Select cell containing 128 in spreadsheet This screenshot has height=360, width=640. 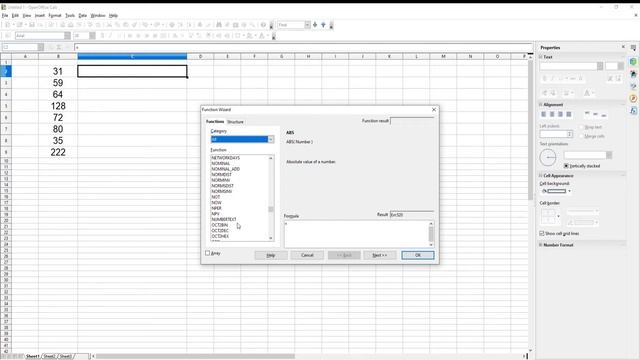tap(58, 106)
